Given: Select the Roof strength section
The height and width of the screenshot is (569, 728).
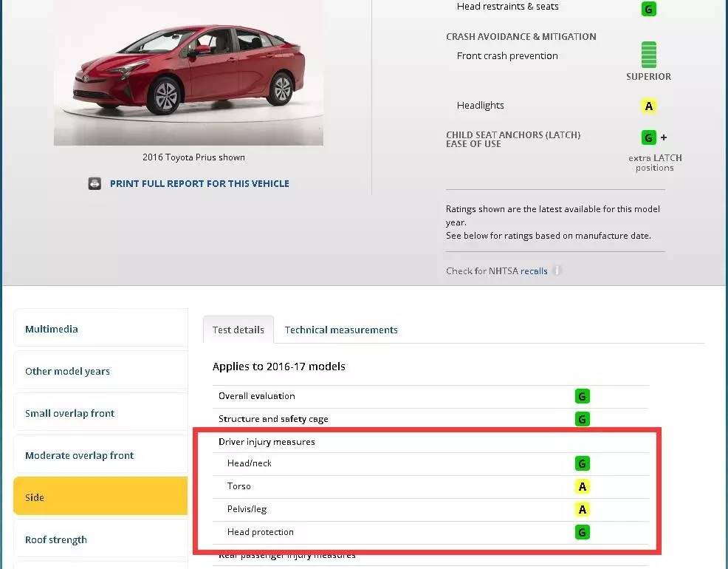Looking at the screenshot, I should (x=100, y=539).
